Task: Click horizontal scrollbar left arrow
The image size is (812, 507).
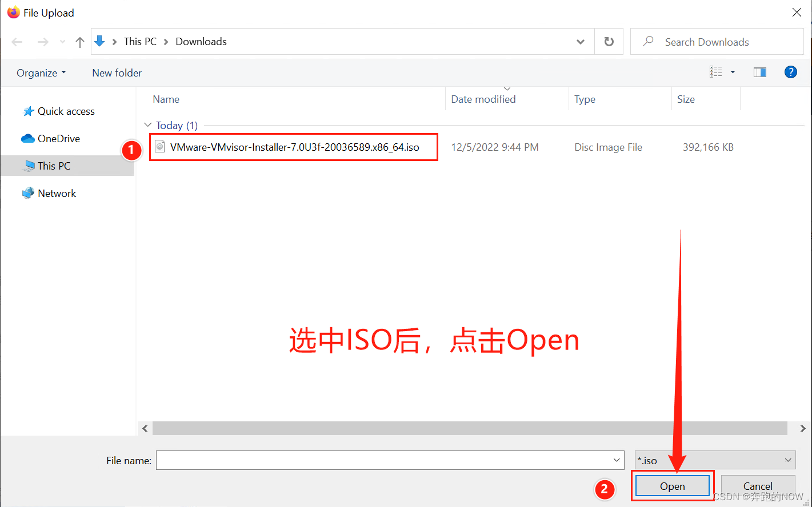Action: click(x=145, y=428)
